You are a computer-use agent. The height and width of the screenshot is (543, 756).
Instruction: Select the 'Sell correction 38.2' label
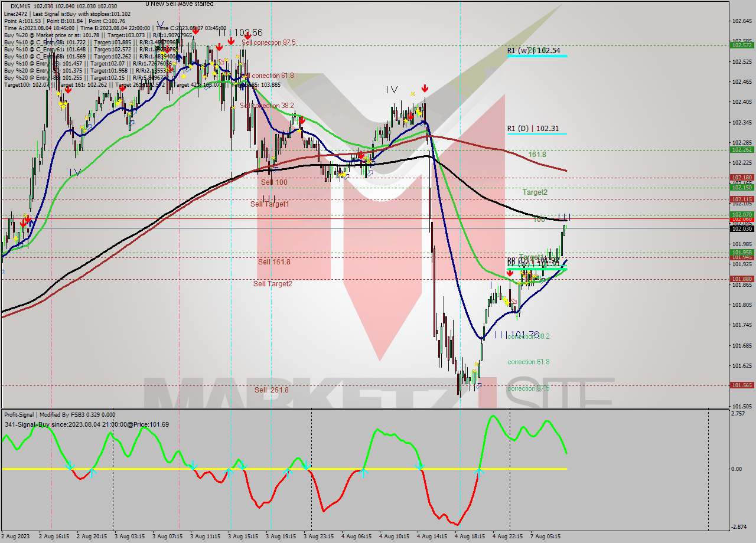coord(267,106)
